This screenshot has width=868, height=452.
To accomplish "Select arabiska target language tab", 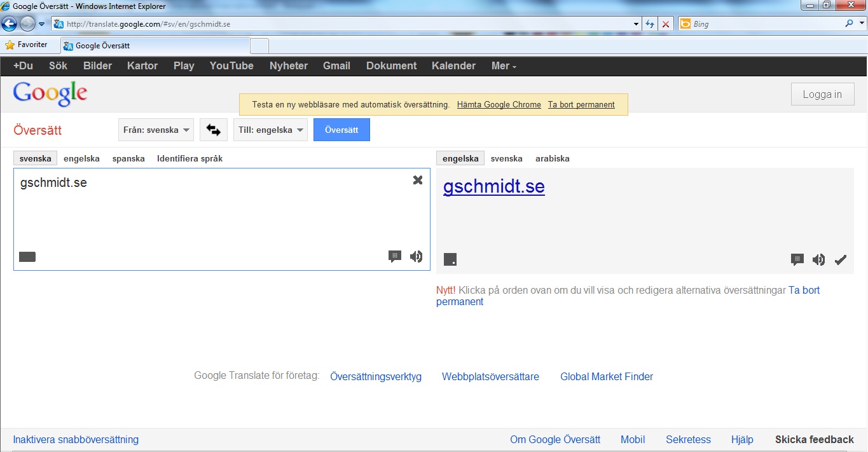I will (x=553, y=158).
